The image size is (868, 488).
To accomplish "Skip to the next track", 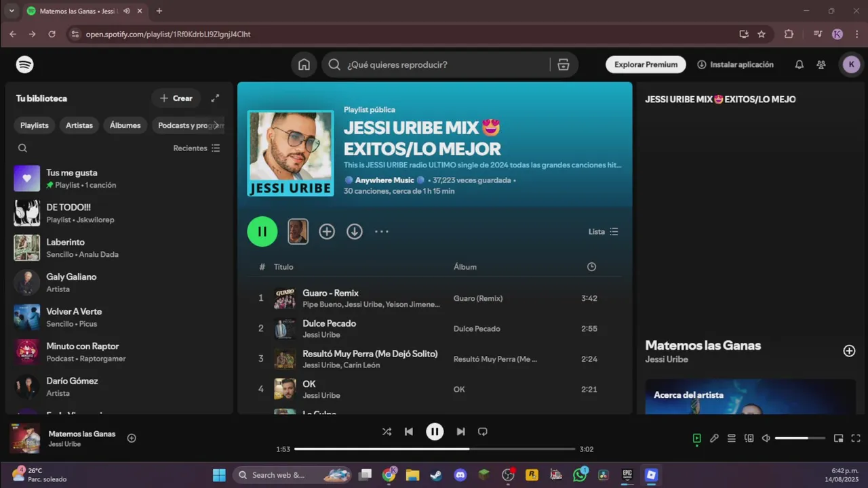I will [460, 432].
